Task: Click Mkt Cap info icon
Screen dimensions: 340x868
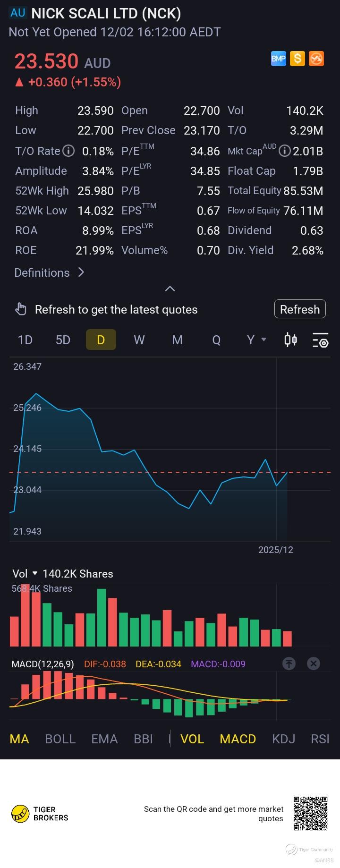Action: [284, 151]
